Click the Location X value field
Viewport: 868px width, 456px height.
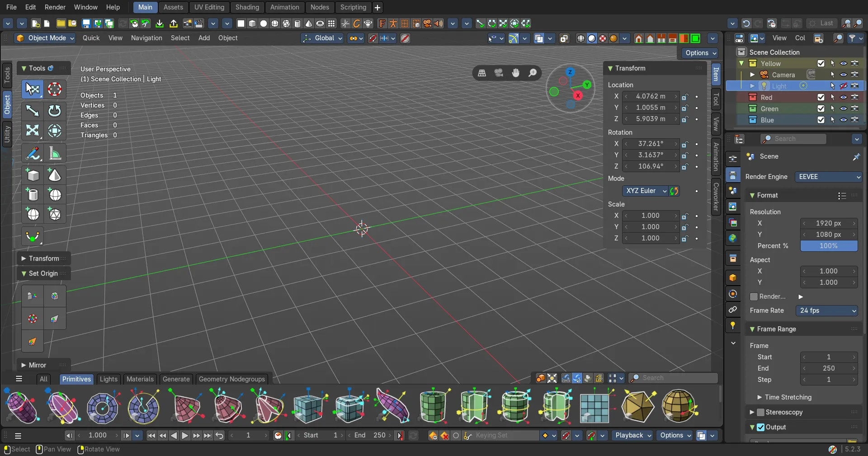[x=651, y=96]
